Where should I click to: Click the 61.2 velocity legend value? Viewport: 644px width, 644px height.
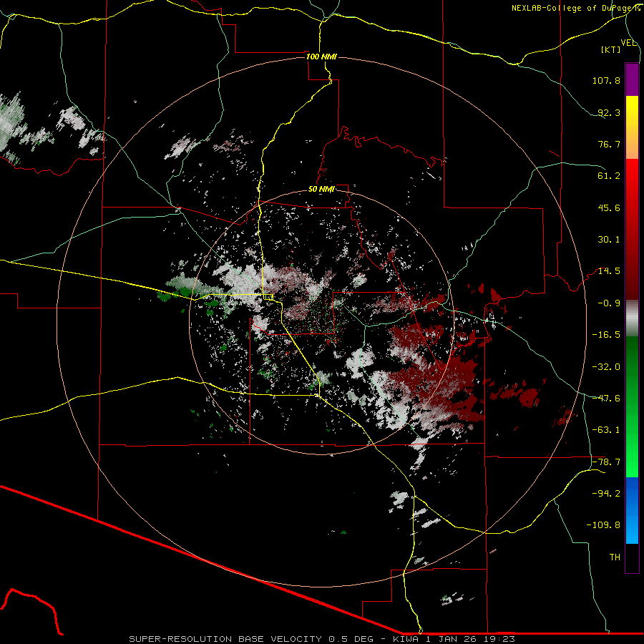point(609,176)
